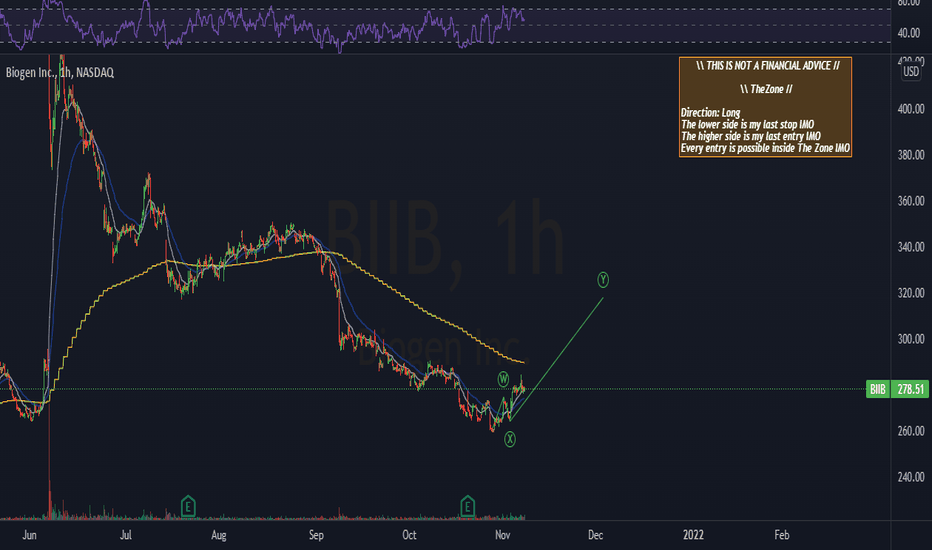Click the Nov label on time axis
932x550 pixels.
[x=503, y=535]
